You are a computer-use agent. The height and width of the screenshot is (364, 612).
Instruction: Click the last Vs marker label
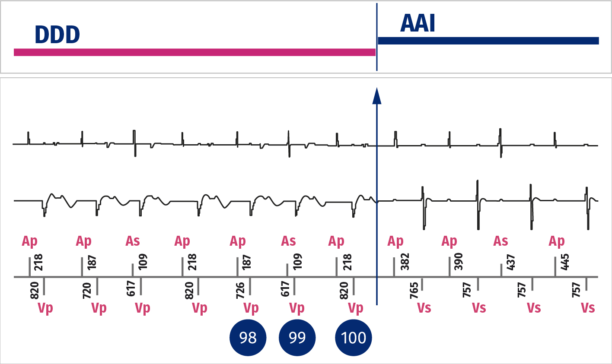[x=588, y=308]
